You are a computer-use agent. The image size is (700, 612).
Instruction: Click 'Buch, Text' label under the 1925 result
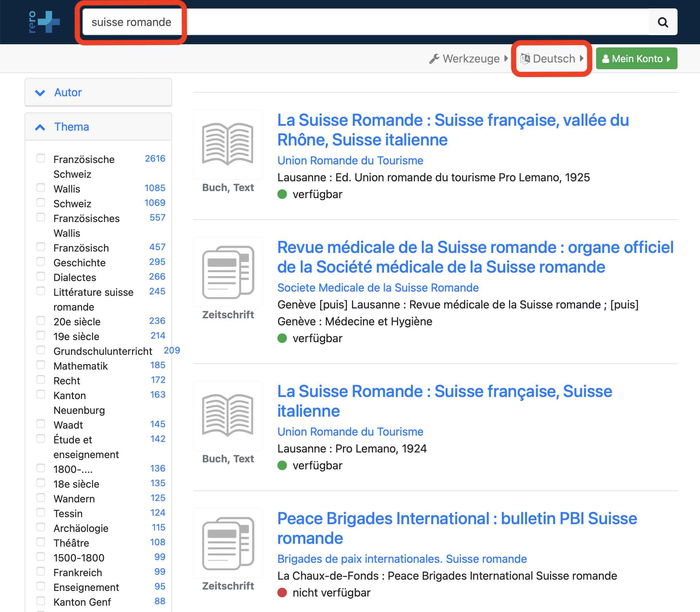click(x=228, y=188)
